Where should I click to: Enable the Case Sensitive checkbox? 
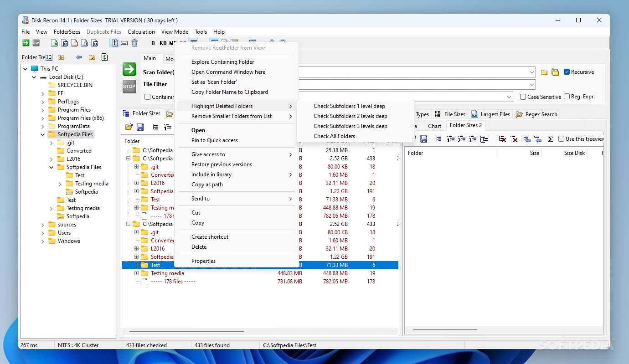pyautogui.click(x=523, y=97)
